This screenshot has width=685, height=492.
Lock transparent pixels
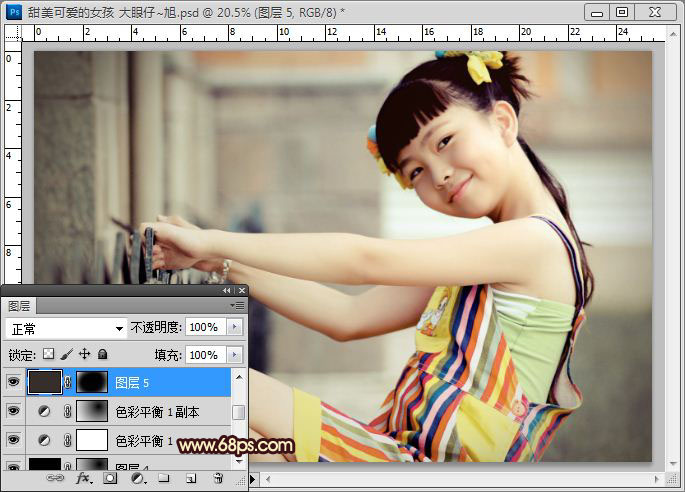48,354
